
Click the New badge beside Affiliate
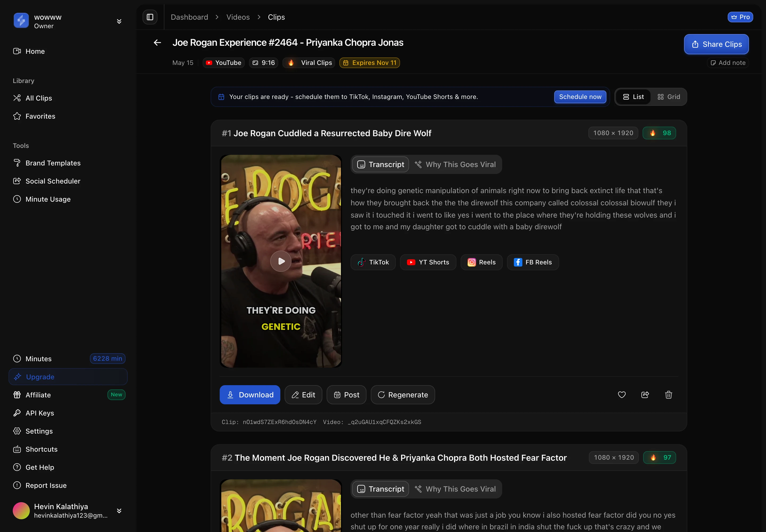pyautogui.click(x=116, y=395)
